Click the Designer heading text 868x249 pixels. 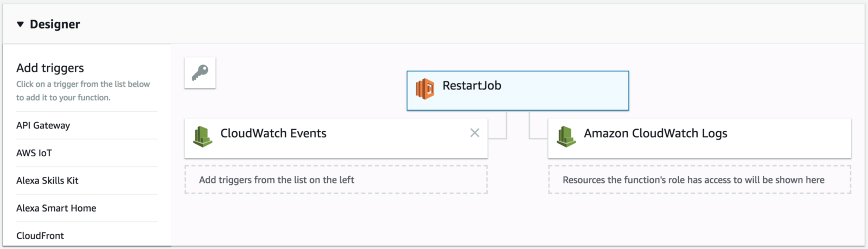pyautogui.click(x=55, y=24)
